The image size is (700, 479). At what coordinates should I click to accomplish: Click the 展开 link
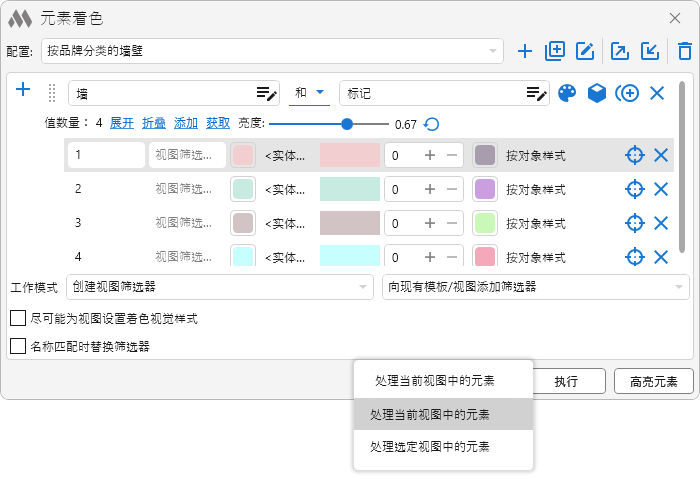pyautogui.click(x=121, y=124)
